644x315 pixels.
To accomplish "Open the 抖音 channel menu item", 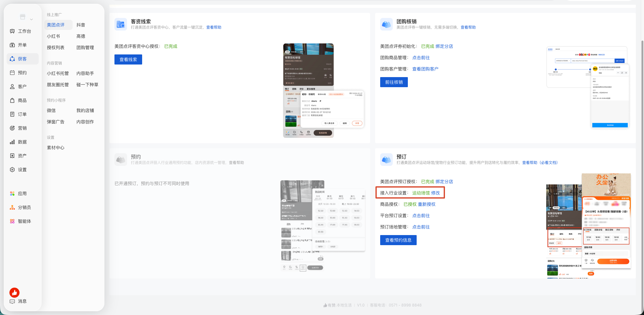I will [x=81, y=25].
